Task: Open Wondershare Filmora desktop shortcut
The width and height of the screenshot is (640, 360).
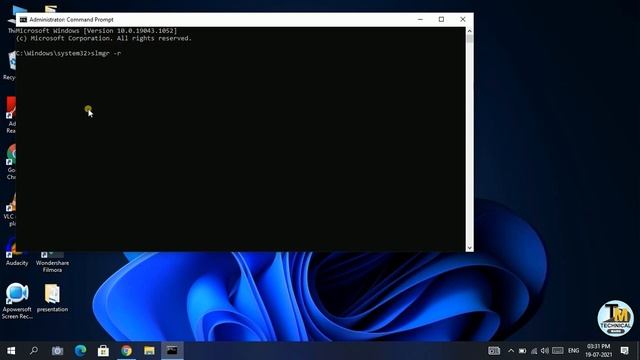Action: pos(52,261)
